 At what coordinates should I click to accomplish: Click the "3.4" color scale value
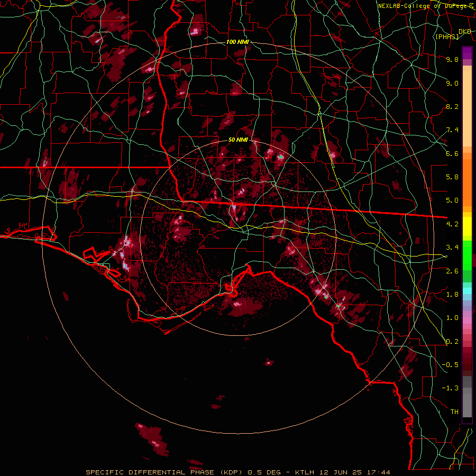[452, 248]
